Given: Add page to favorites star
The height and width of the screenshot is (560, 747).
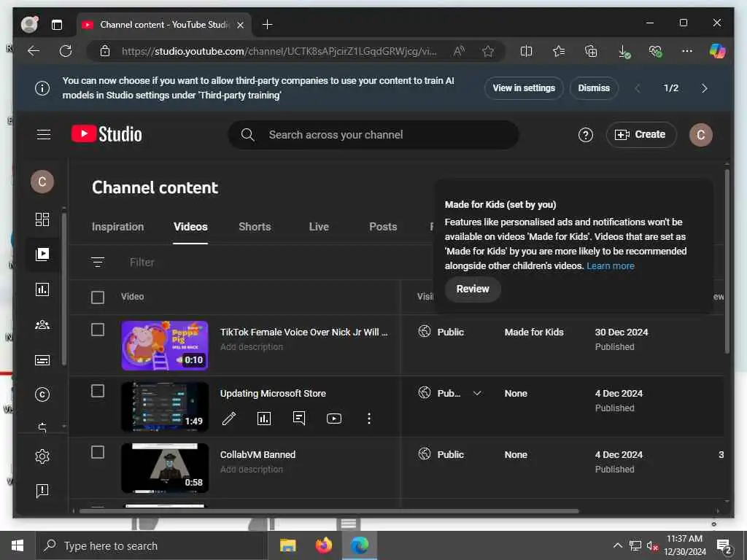Looking at the screenshot, I should point(488,52).
